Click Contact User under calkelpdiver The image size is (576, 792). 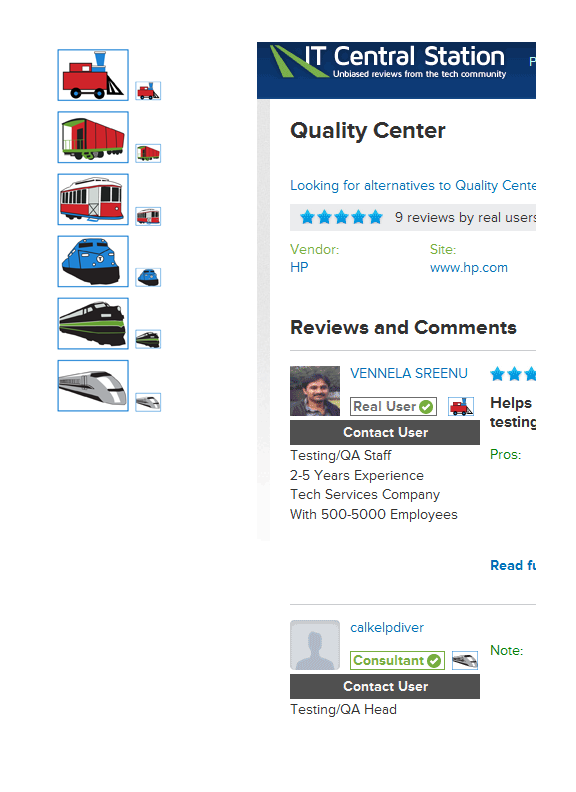click(385, 686)
